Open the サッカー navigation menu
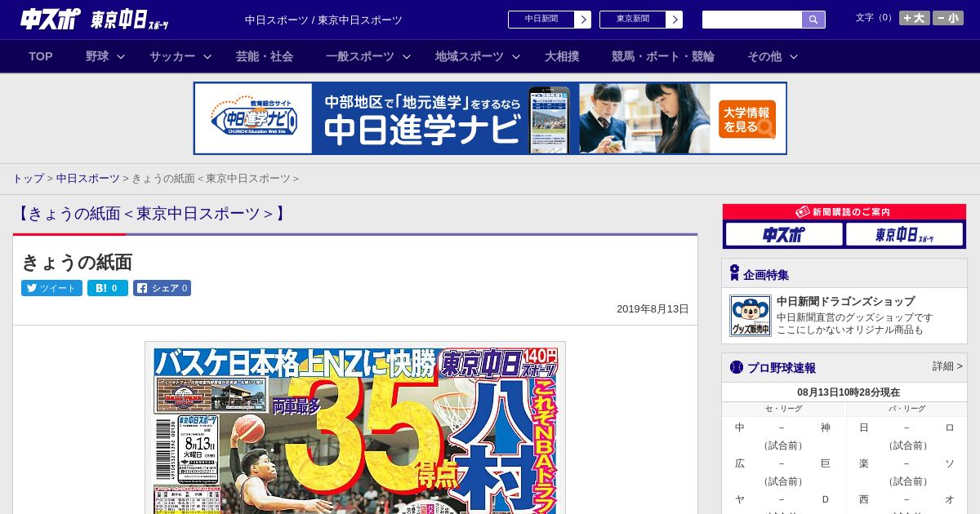 pos(172,56)
